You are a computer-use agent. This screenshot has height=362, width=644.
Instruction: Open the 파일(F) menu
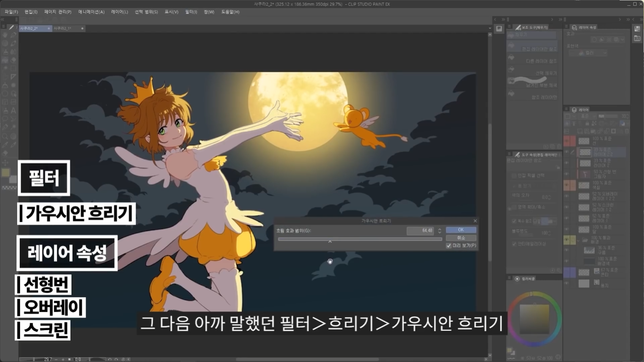pyautogui.click(x=11, y=12)
